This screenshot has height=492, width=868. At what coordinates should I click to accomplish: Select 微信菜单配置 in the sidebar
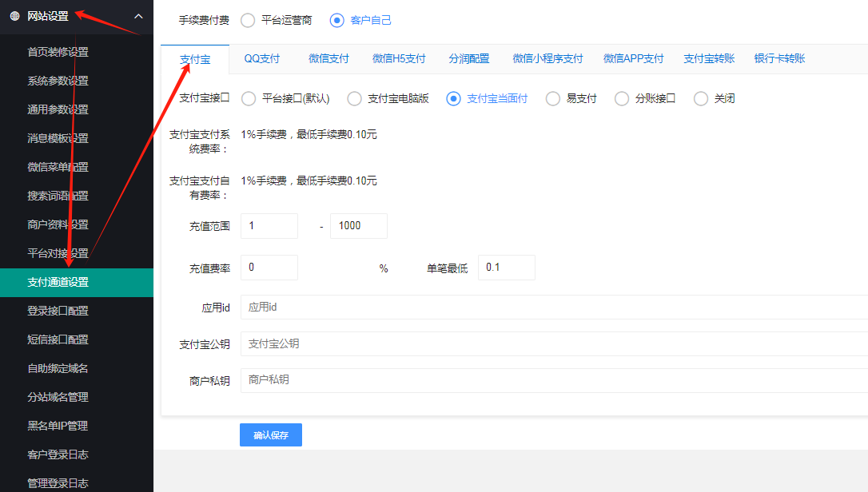58,167
